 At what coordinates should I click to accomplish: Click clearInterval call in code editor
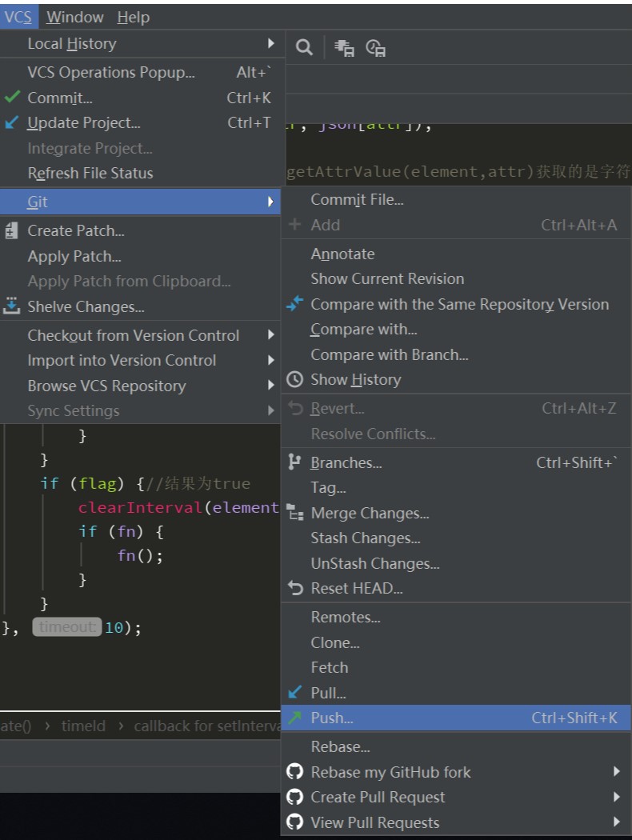pos(139,507)
